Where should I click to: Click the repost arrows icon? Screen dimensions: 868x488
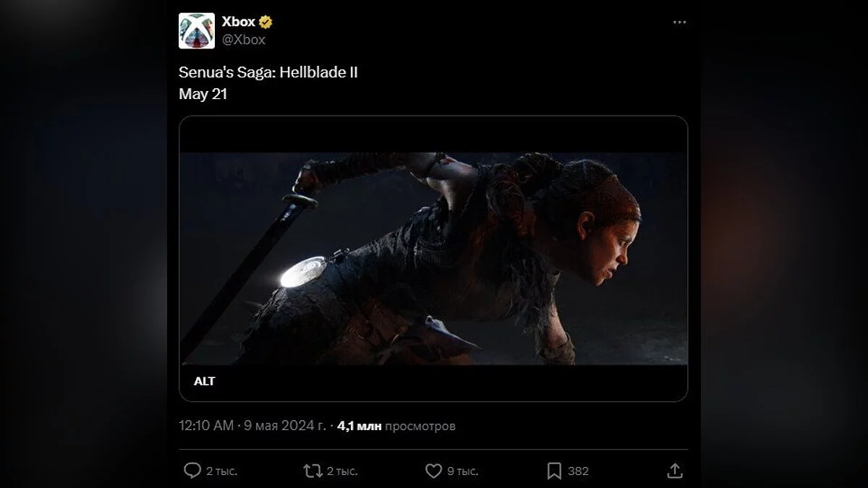pos(312,471)
